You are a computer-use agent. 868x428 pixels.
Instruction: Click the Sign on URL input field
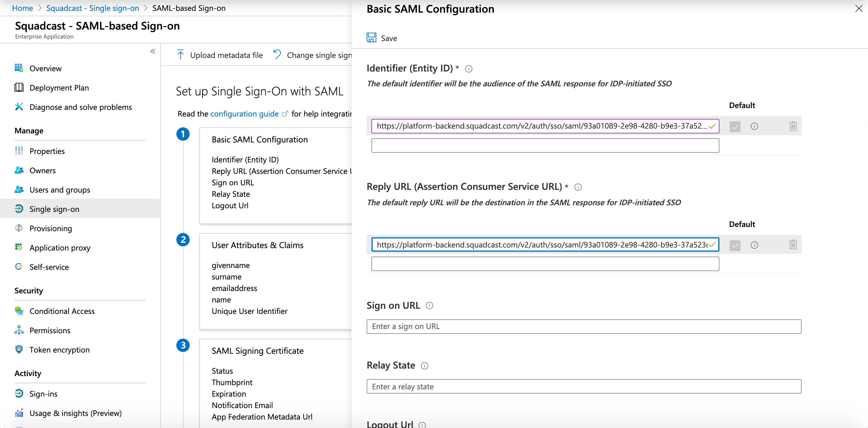tap(583, 326)
